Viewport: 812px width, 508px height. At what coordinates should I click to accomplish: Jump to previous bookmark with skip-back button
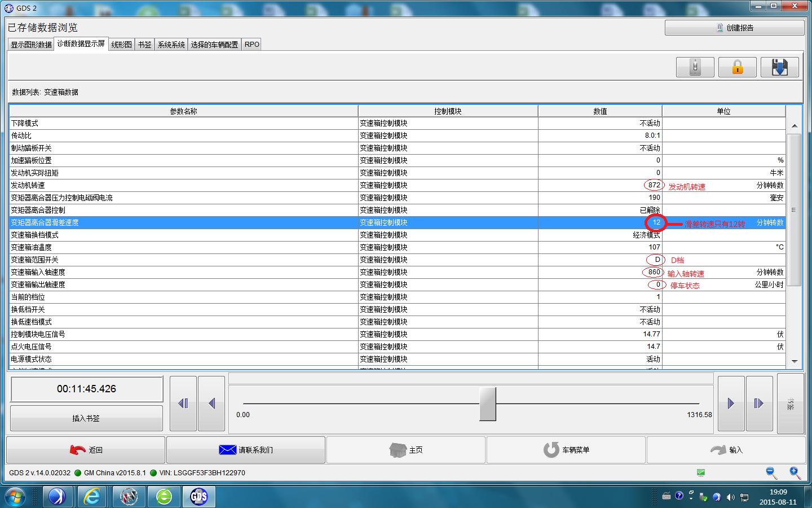(183, 403)
